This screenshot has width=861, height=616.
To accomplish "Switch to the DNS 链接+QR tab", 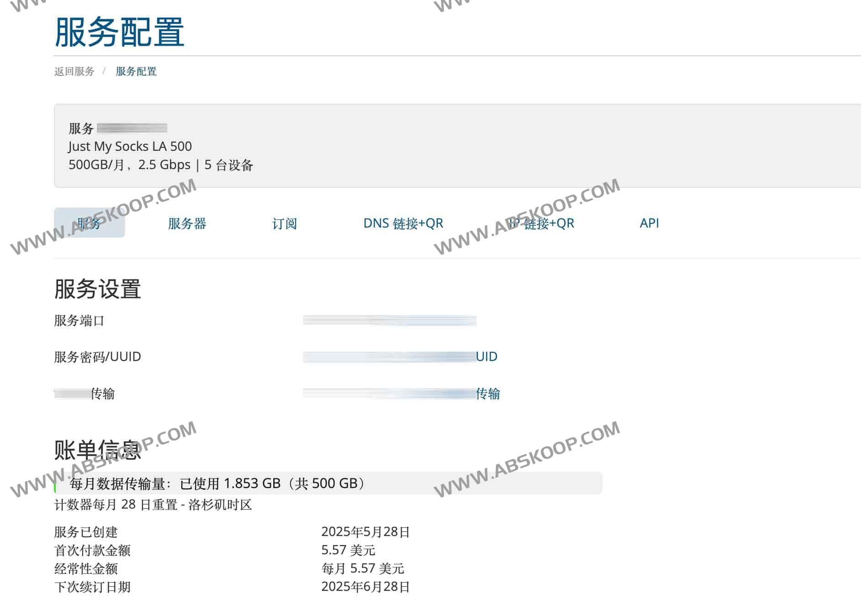I will point(403,223).
